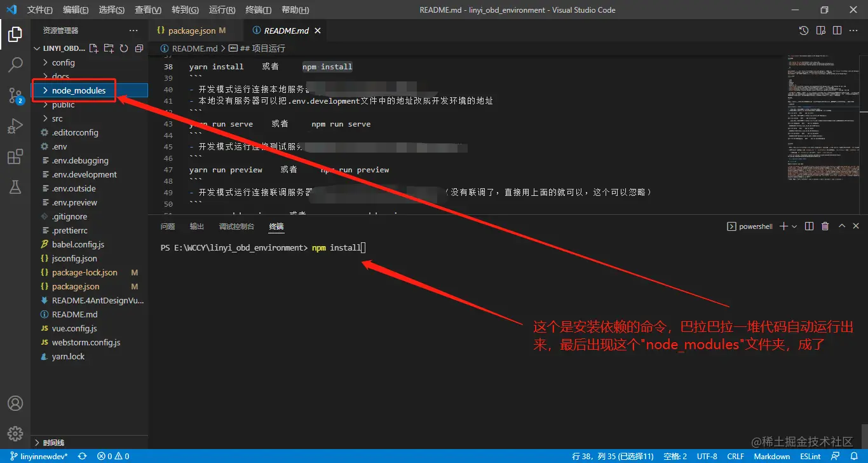868x463 pixels.
Task: Refresh the explorer file tree
Action: point(124,48)
